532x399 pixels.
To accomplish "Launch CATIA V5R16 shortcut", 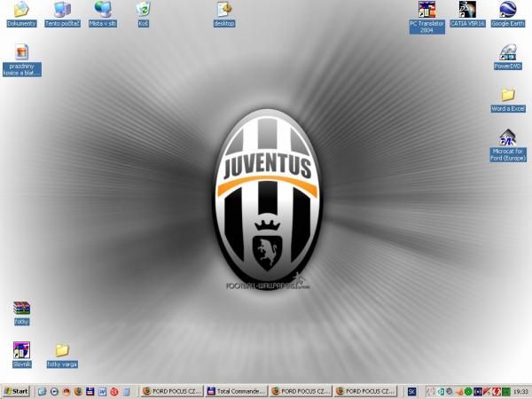I will 467,11.
